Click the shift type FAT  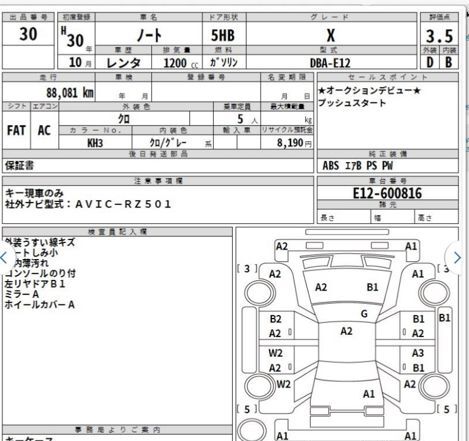16,130
